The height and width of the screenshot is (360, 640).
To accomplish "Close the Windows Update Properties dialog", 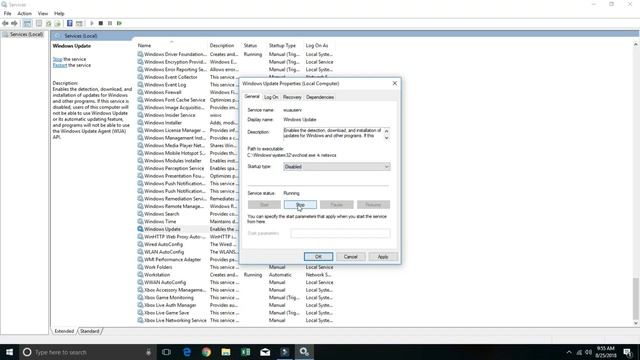I will coord(395,83).
